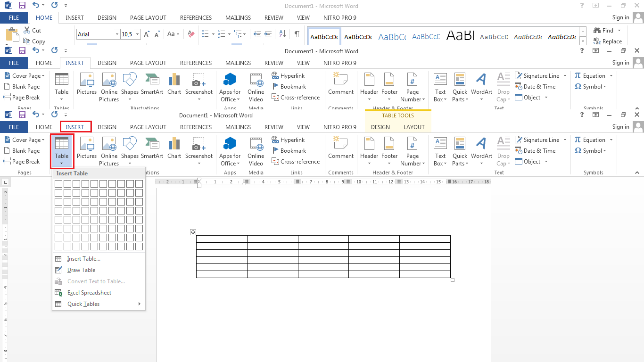Click the tab selector at the ruler's left end
The image size is (644, 362).
click(5, 181)
